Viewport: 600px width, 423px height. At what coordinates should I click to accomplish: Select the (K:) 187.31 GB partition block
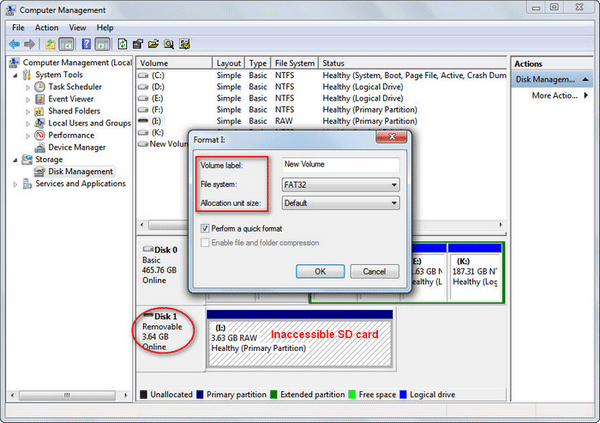[x=475, y=272]
